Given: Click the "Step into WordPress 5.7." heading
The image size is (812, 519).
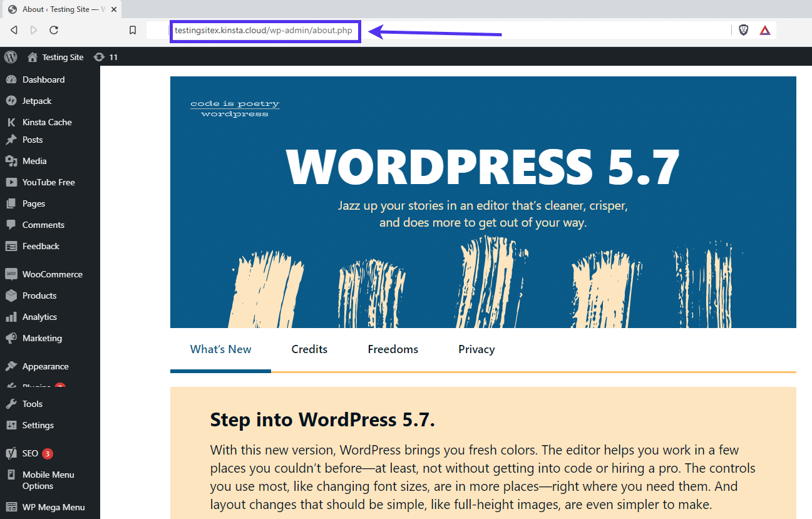Looking at the screenshot, I should tap(322, 419).
